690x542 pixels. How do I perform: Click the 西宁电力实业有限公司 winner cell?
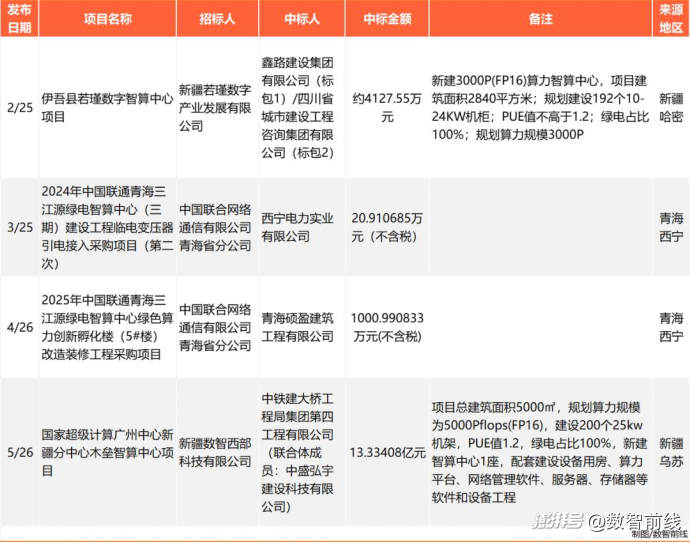point(297,228)
